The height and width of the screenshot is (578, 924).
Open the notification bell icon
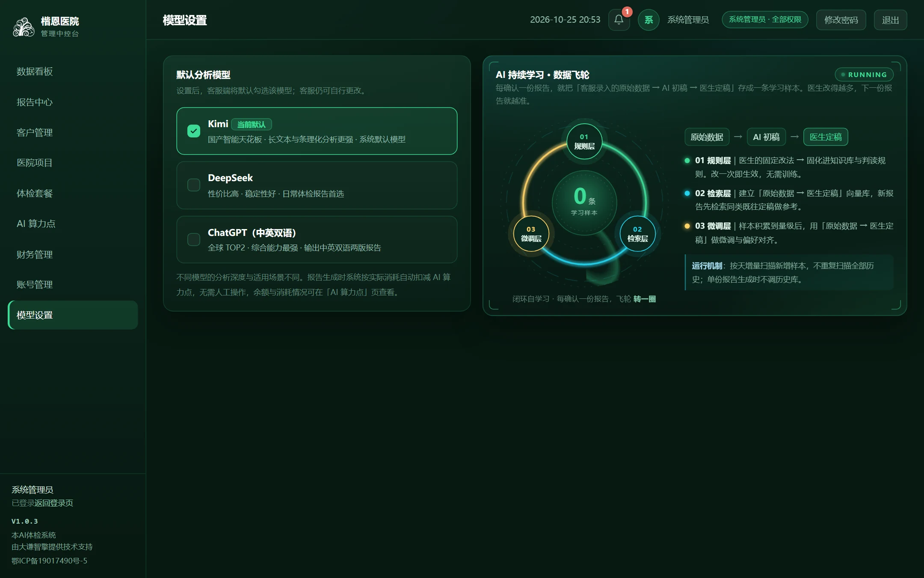[619, 20]
